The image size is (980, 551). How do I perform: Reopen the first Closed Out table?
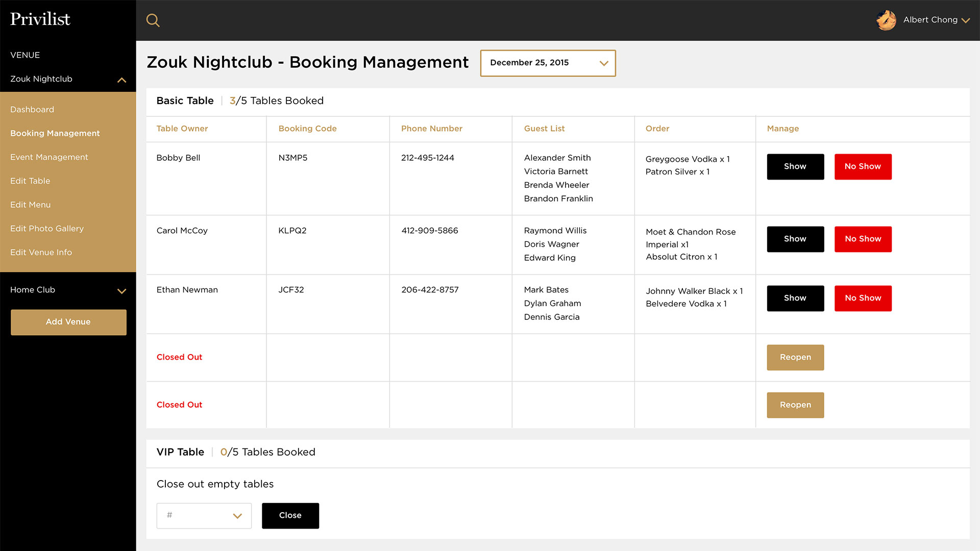[x=795, y=358]
